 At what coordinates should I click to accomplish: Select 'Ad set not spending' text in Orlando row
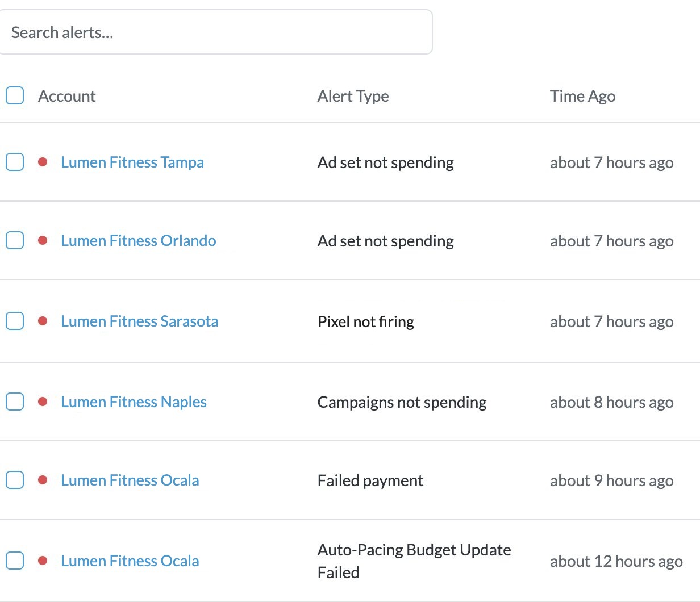(x=386, y=241)
